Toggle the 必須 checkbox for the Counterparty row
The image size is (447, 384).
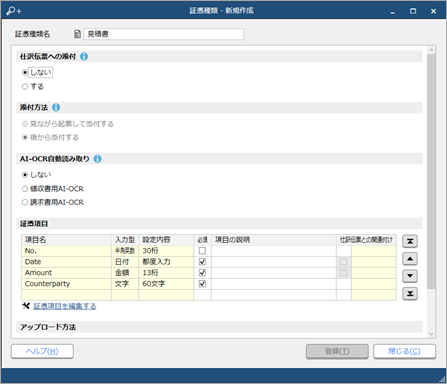point(202,284)
